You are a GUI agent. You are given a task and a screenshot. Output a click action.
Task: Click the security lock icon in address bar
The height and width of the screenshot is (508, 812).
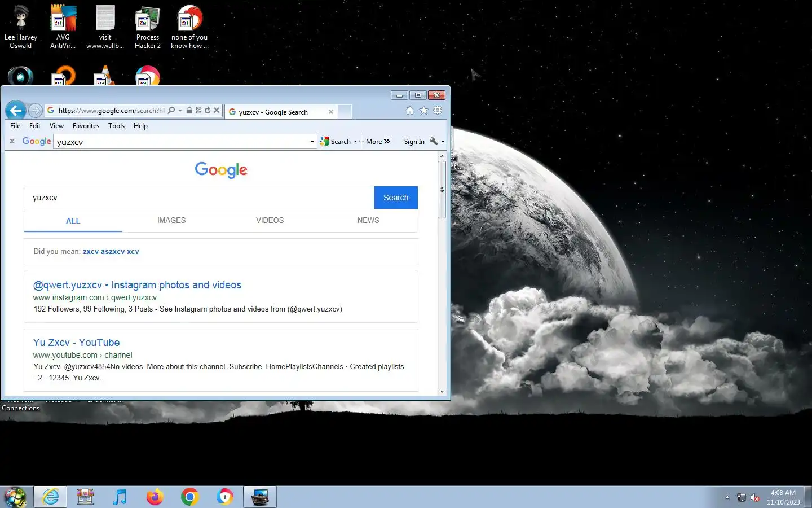point(189,111)
